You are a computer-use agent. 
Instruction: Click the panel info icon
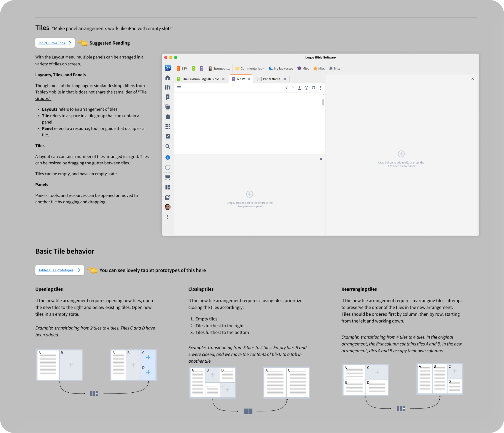306,88
